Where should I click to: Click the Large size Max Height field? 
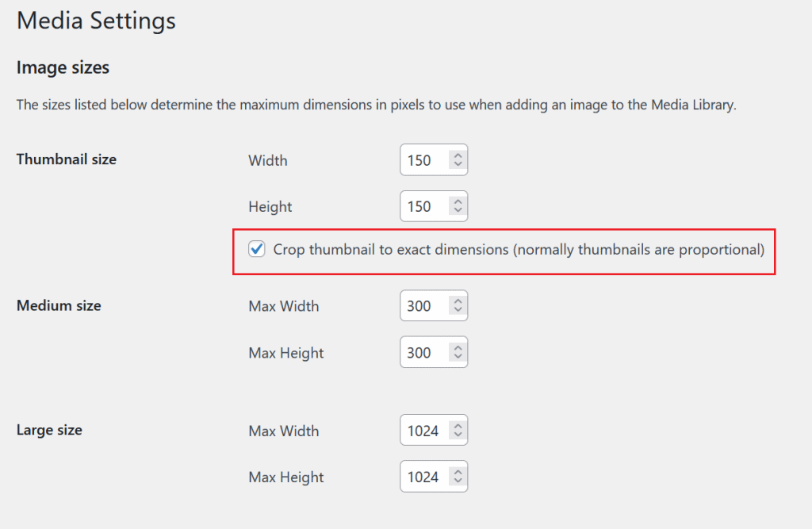tap(424, 476)
